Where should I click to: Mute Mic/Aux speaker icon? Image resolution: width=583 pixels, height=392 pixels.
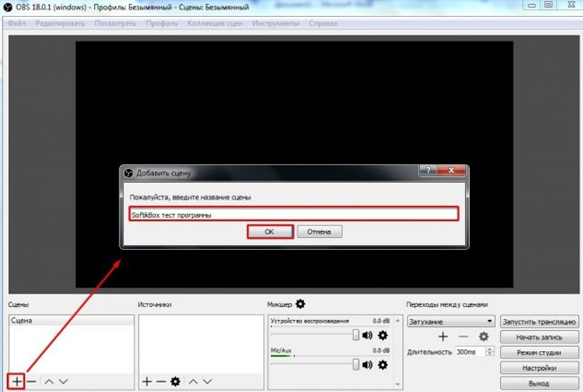coord(367,365)
